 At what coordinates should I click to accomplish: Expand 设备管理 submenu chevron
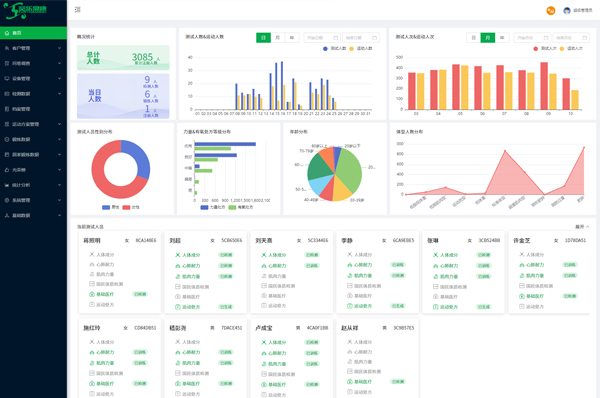[59, 78]
